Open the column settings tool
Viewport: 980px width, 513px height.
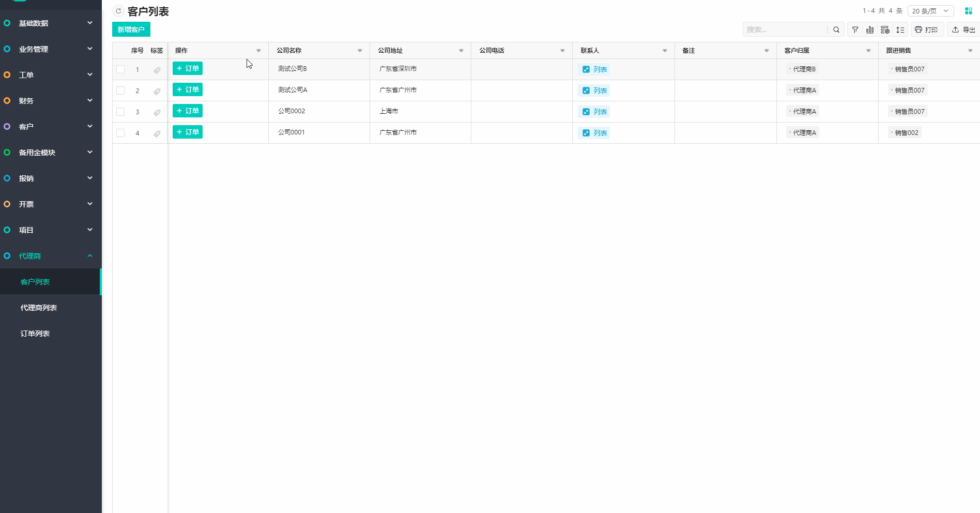pos(885,29)
